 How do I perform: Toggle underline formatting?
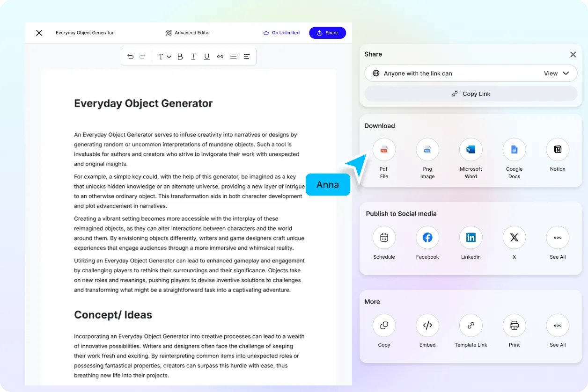206,56
